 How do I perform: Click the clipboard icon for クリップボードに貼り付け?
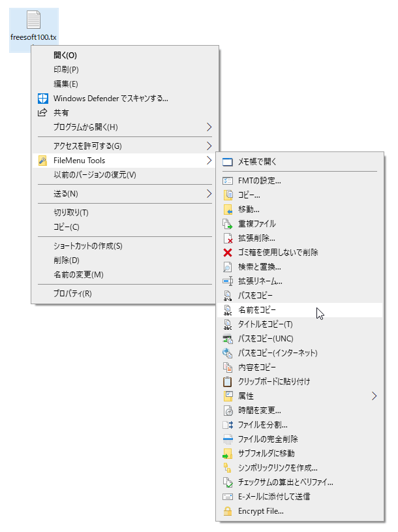point(226,382)
